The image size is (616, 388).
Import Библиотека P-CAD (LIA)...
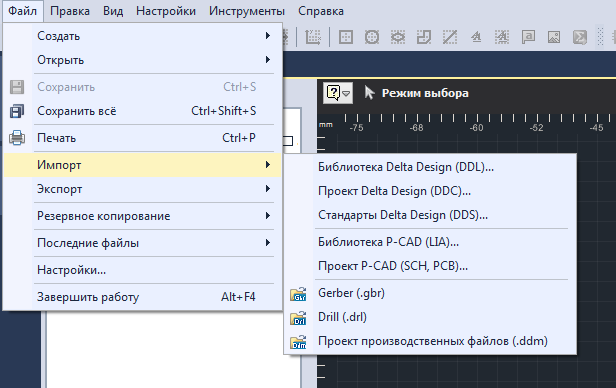pos(430,242)
